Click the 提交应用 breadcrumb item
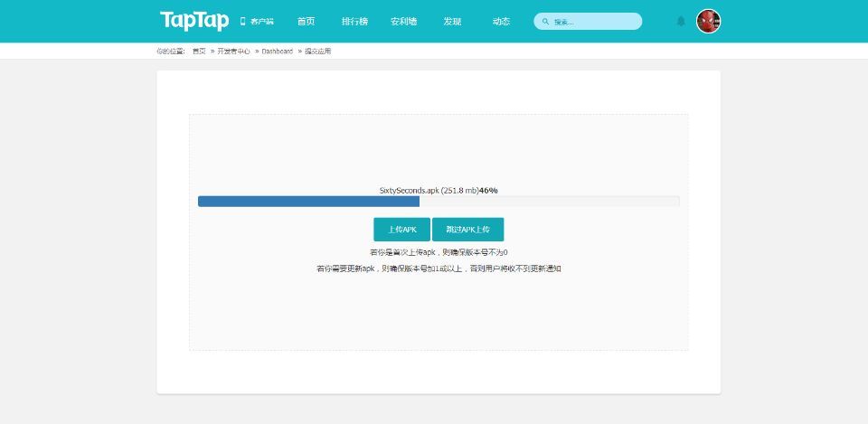Viewport: 868px width, 424px height. coord(317,51)
